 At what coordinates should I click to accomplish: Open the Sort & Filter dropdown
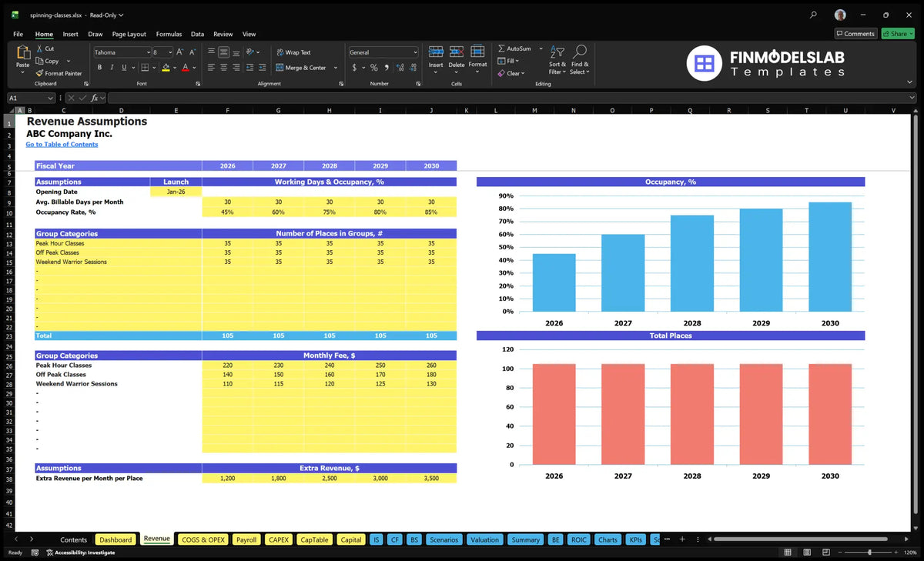pos(557,60)
